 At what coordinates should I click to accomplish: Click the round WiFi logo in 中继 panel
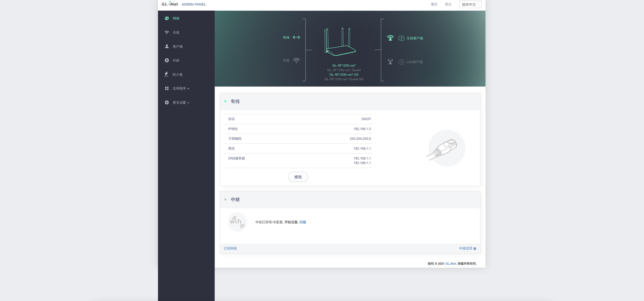(237, 222)
